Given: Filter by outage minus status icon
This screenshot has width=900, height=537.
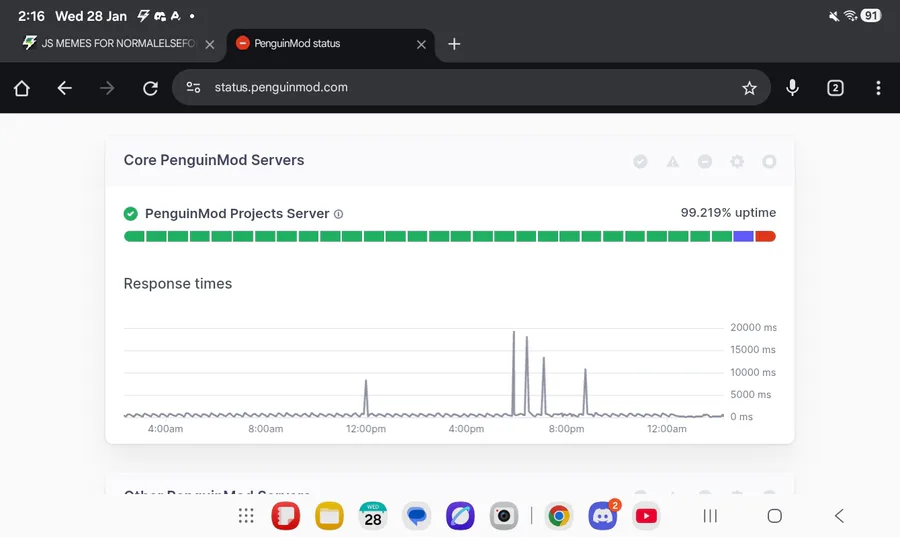Looking at the screenshot, I should [705, 162].
